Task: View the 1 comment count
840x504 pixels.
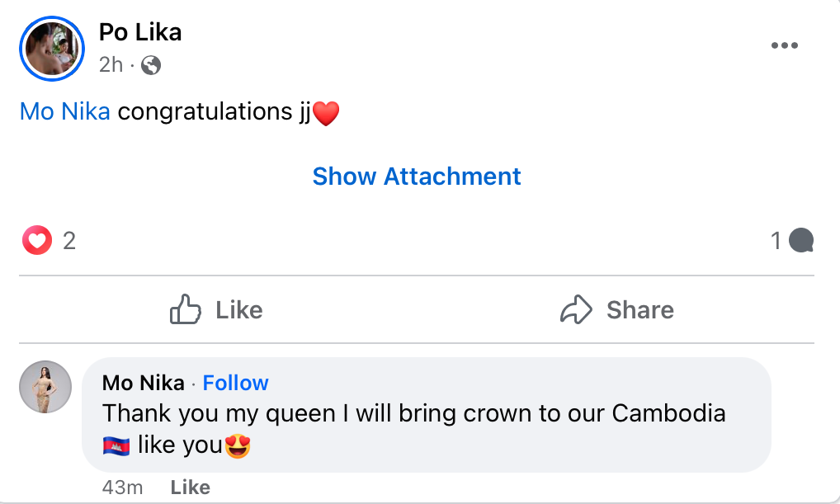Action: (x=776, y=241)
